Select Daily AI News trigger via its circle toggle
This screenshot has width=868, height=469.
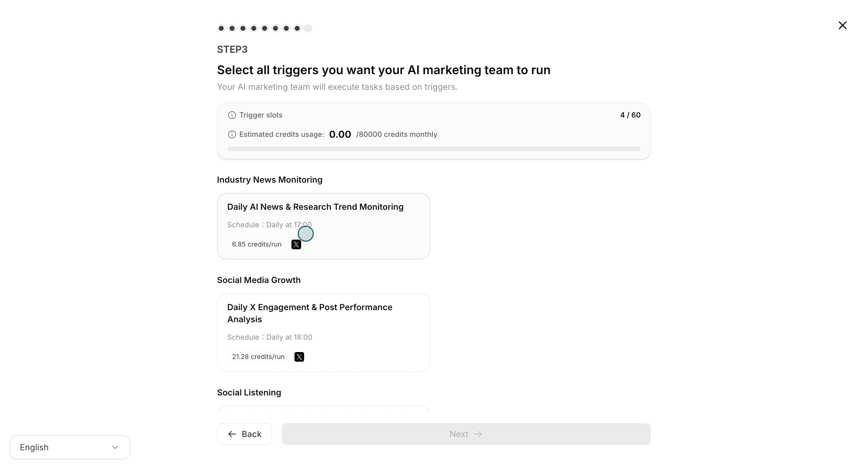pos(305,234)
